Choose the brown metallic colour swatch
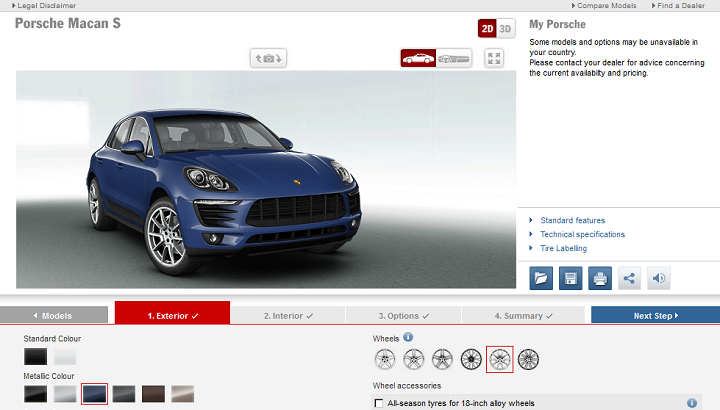 (153, 394)
